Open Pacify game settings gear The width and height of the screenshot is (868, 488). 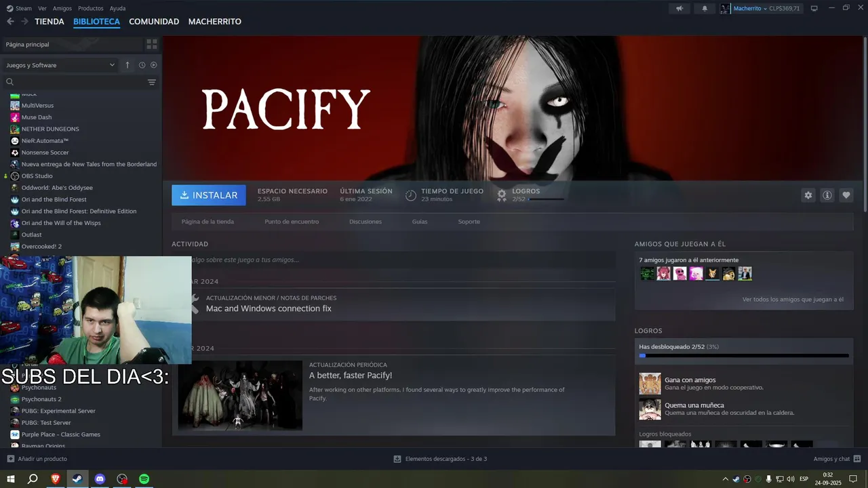[808, 195]
